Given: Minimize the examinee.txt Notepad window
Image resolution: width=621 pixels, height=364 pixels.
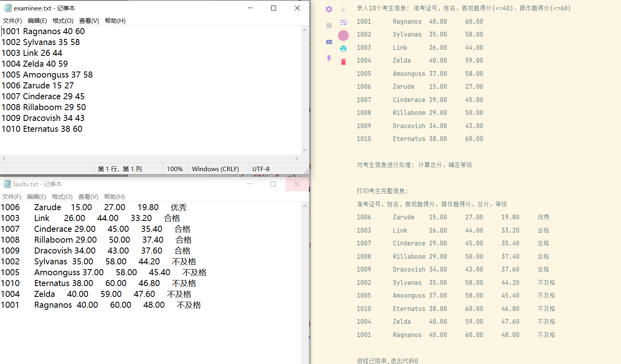Looking at the screenshot, I should tap(250, 8).
